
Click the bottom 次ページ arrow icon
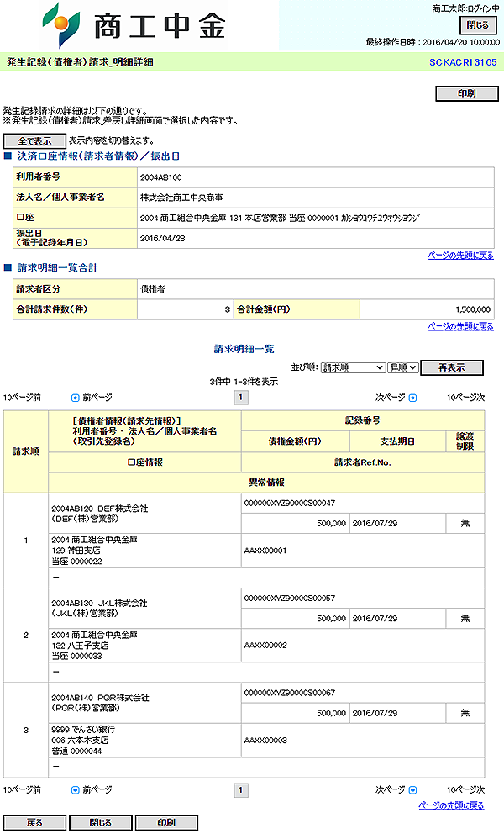(412, 790)
